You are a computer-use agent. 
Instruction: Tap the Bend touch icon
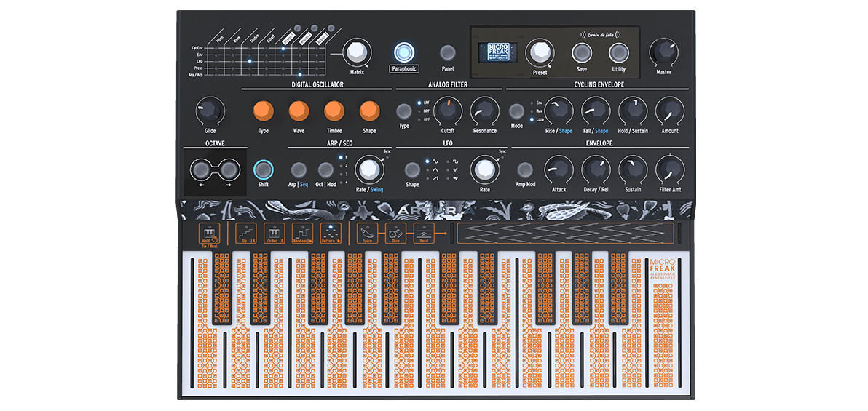422,234
